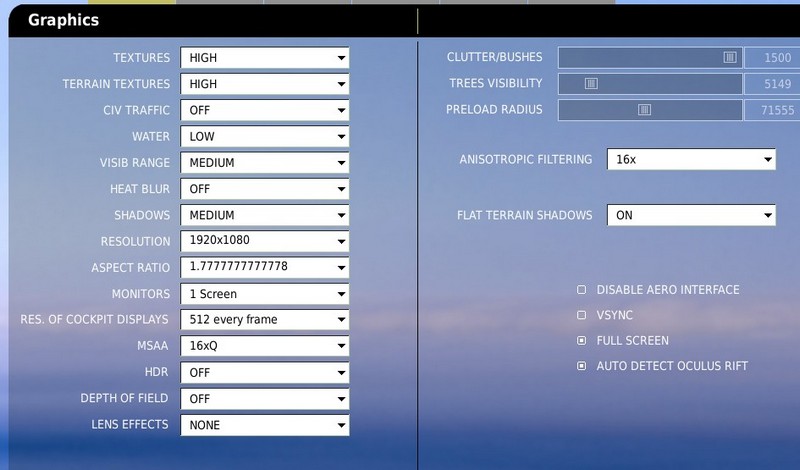This screenshot has width=800, height=470.
Task: Open the HDR dropdown
Action: click(x=264, y=373)
